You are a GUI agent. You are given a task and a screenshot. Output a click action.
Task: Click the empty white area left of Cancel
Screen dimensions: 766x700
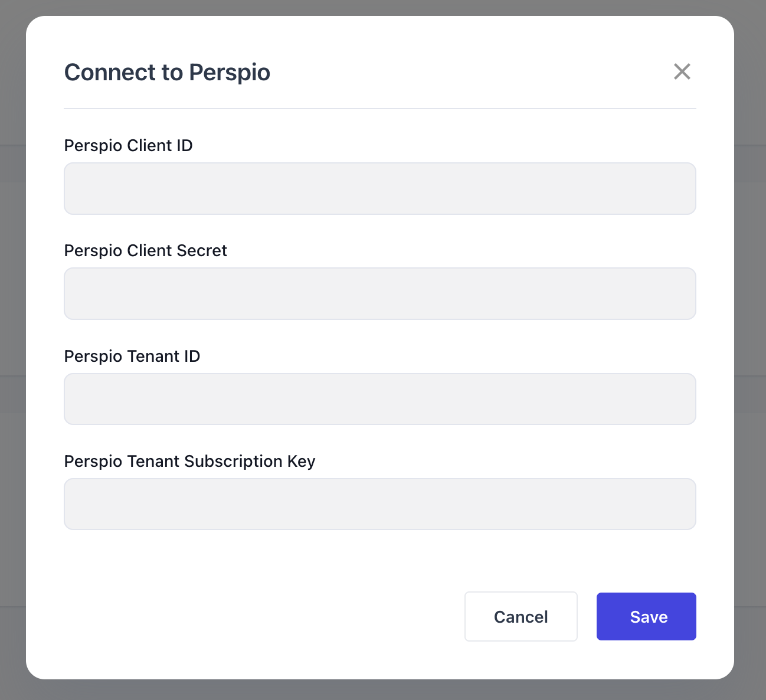tap(260, 617)
